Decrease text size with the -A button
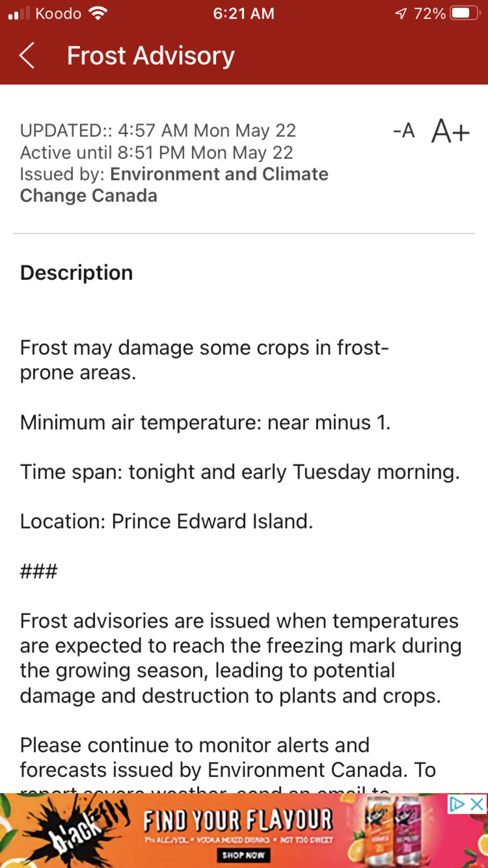The image size is (488, 868). click(x=404, y=131)
